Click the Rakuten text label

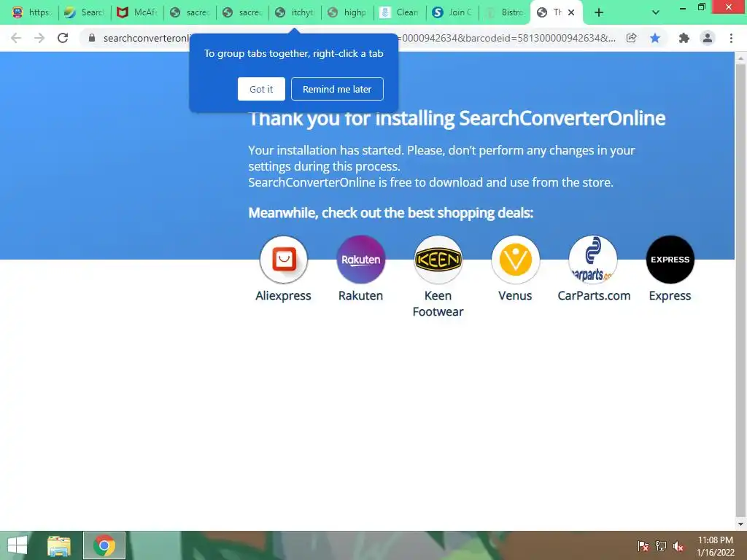point(360,296)
